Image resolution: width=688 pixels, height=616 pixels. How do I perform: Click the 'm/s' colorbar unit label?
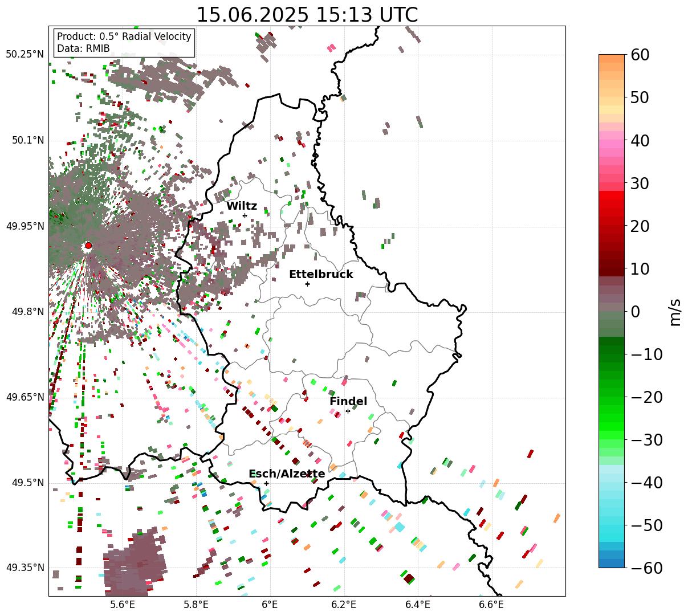point(675,311)
